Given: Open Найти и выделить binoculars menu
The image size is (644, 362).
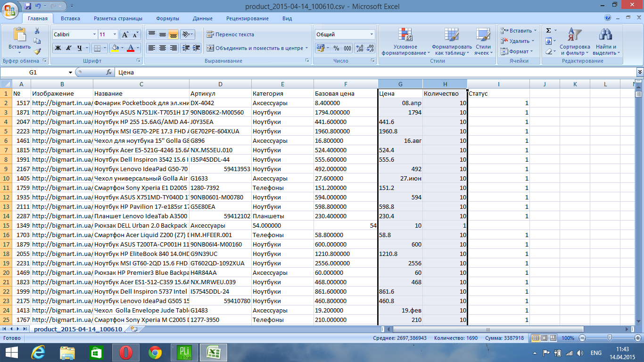Looking at the screenshot, I should pyautogui.click(x=606, y=41).
